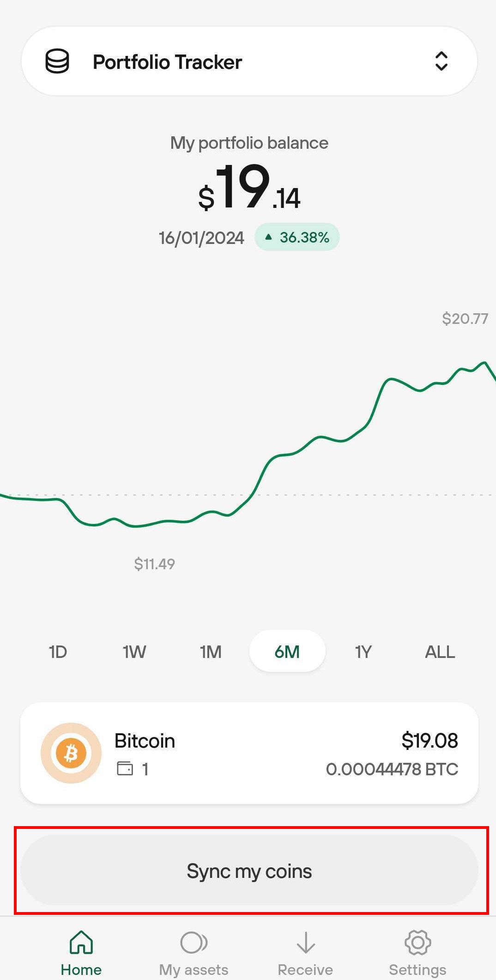Tap the wallet count icon under Bitcoin

(125, 769)
